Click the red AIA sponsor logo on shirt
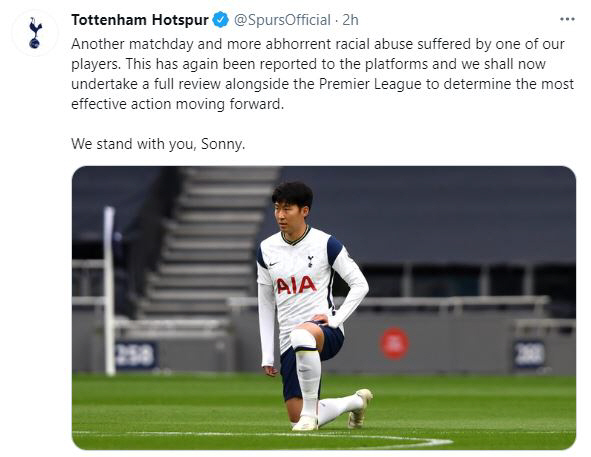This screenshot has height=457, width=591. click(296, 285)
